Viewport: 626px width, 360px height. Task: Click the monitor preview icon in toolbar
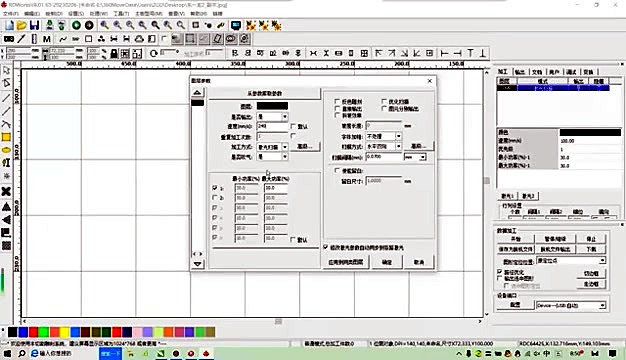236,25
